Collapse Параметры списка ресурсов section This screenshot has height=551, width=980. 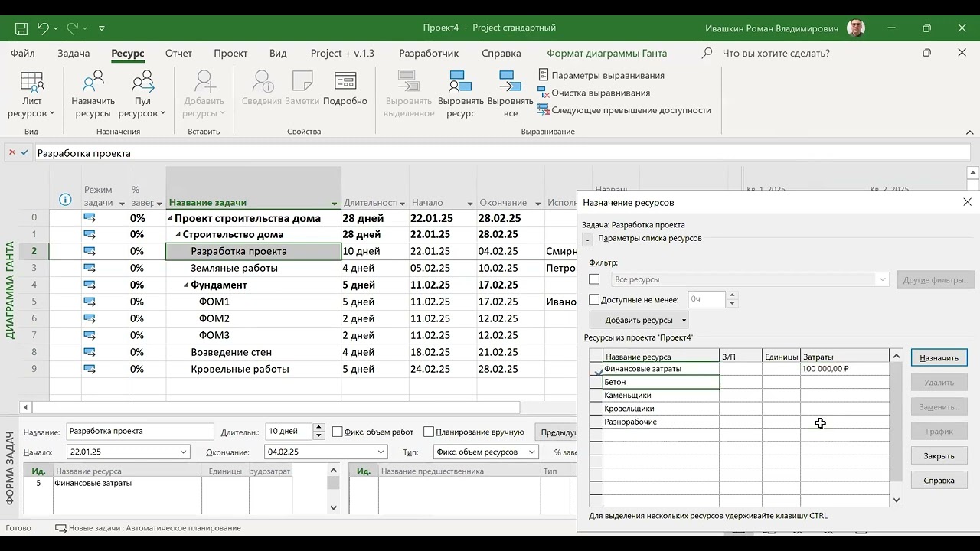(587, 240)
